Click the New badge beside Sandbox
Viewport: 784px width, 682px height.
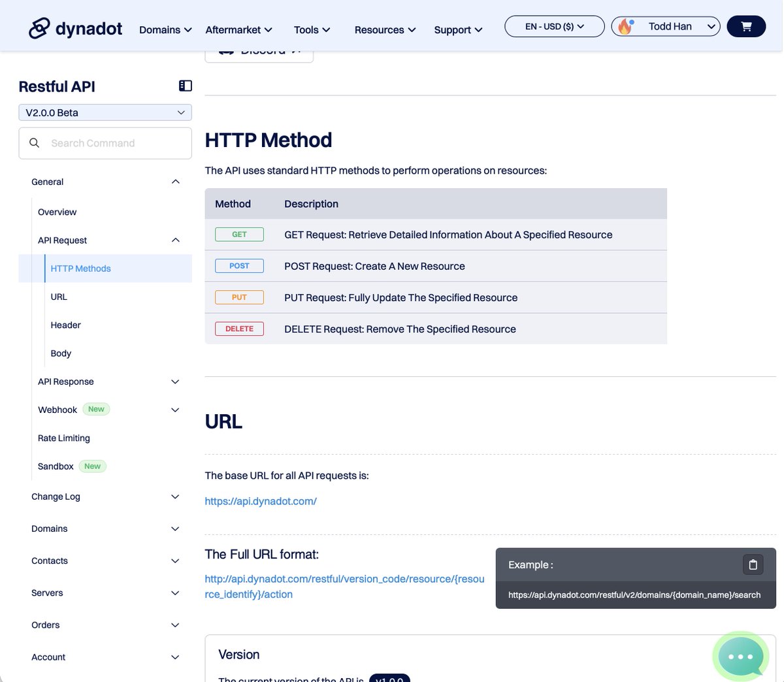coord(93,466)
